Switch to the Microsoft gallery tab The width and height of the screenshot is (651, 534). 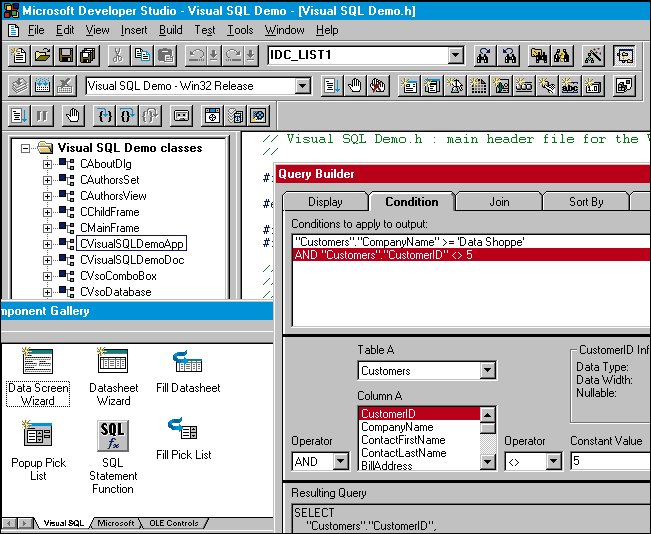tap(115, 523)
